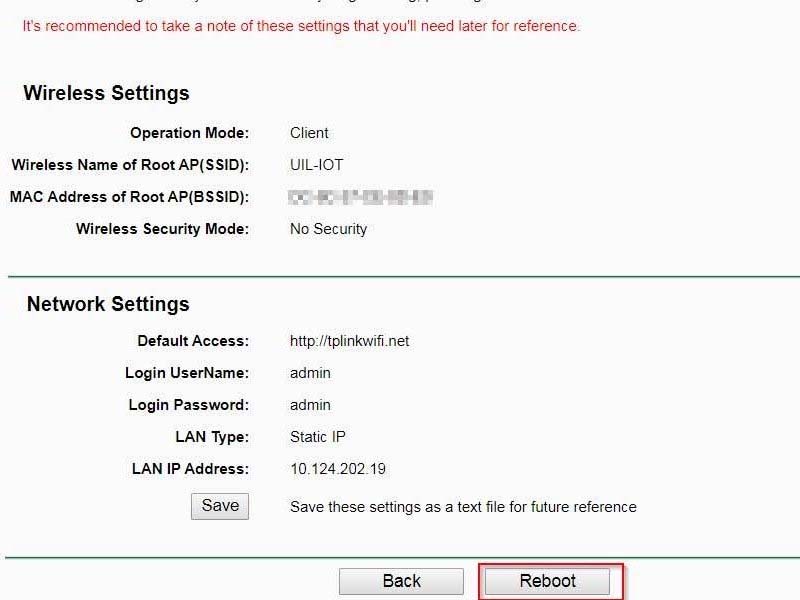Click the Wireless Name of Root AP label
Viewport: 800px width, 600px height.
tap(139, 165)
